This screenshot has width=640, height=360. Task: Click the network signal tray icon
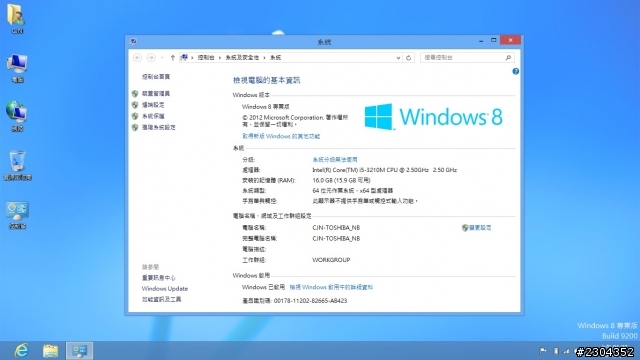coord(567,351)
